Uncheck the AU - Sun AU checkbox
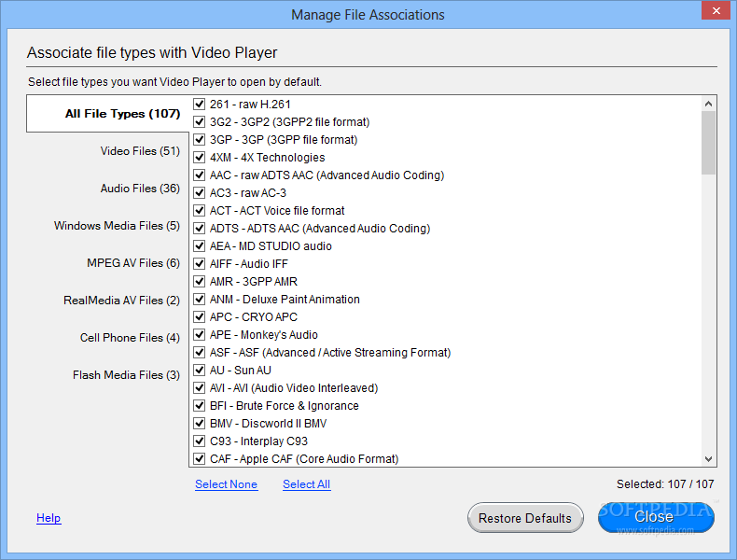The height and width of the screenshot is (560, 737). click(x=200, y=370)
